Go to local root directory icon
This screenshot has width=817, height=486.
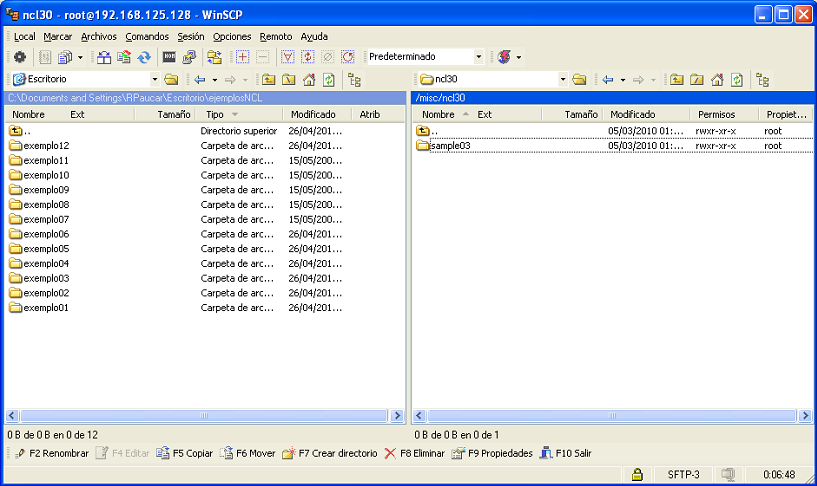pos(288,80)
